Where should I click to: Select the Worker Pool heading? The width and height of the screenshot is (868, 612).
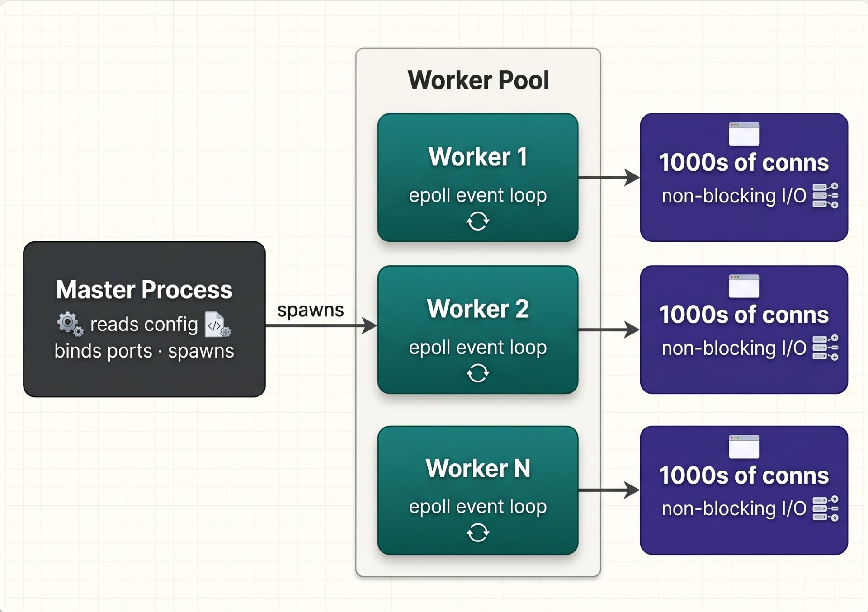click(478, 80)
